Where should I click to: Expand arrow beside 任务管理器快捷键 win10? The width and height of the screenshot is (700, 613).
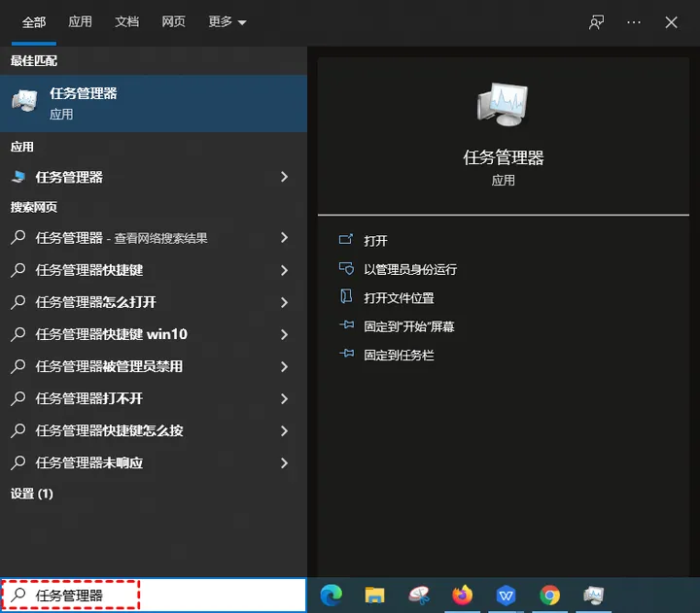(284, 334)
